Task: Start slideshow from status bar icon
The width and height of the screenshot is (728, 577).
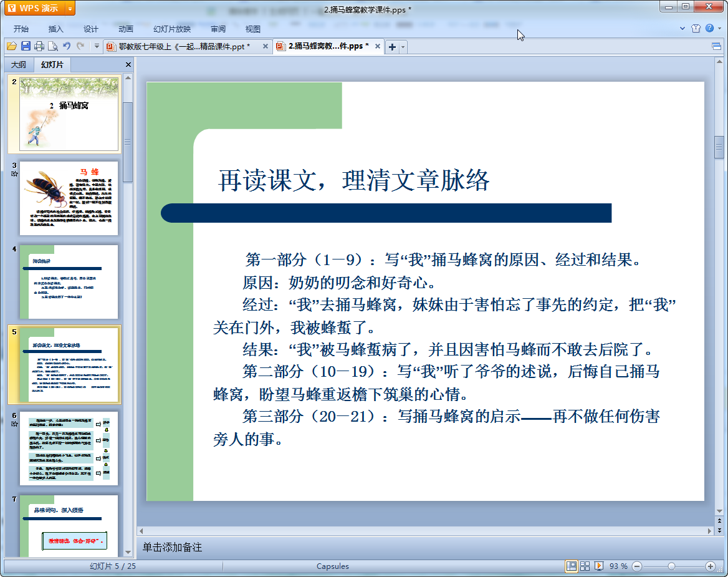Action: pos(599,566)
